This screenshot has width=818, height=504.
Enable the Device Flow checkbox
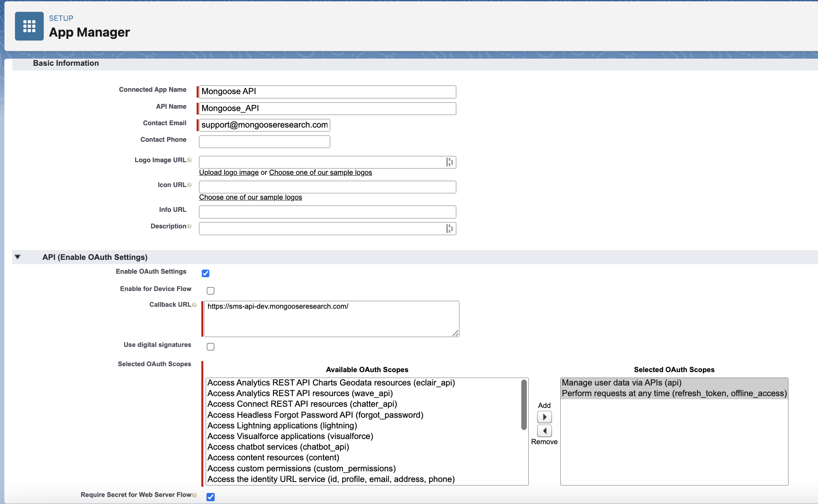[210, 291]
